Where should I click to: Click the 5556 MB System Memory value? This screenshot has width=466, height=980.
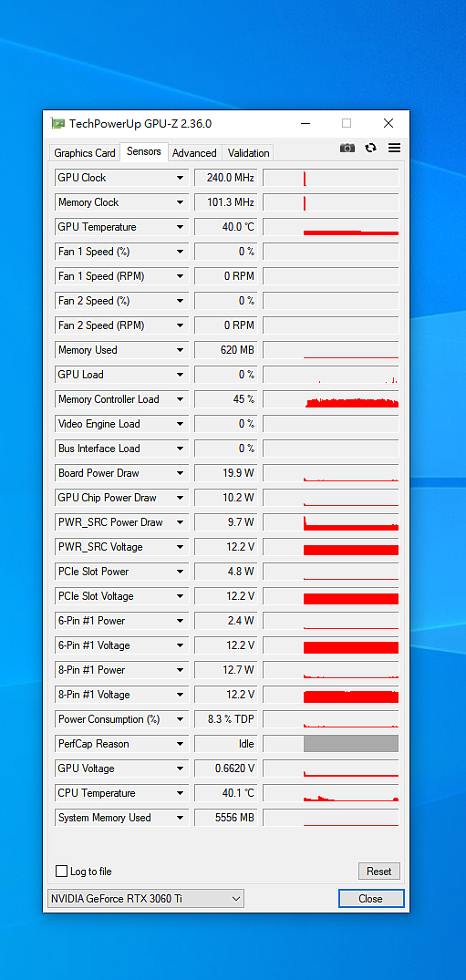pyautogui.click(x=226, y=818)
